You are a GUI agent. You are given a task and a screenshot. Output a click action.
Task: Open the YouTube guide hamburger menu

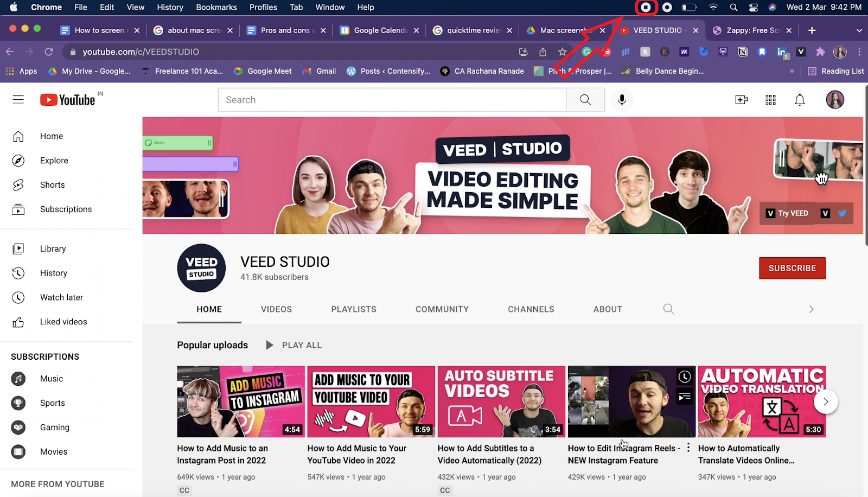click(x=18, y=99)
